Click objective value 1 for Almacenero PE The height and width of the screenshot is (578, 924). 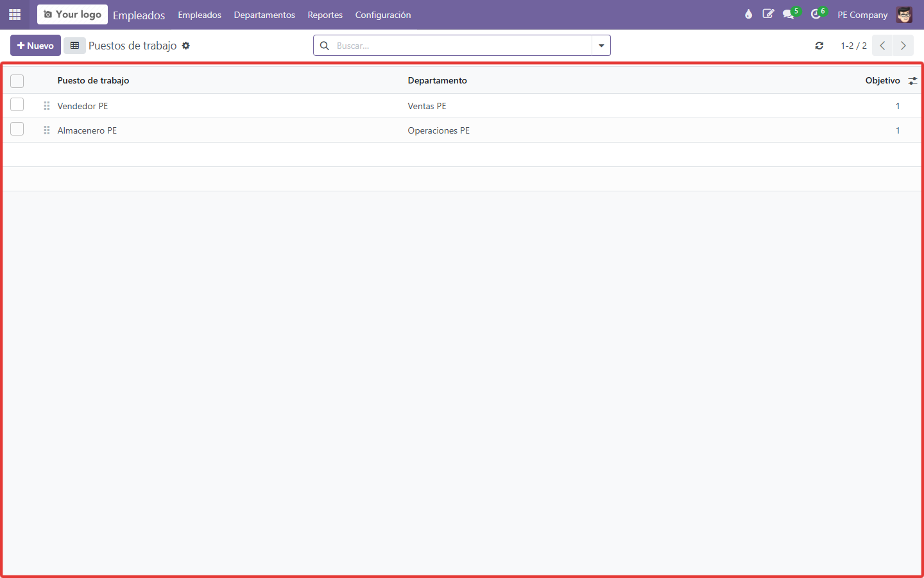coord(898,130)
